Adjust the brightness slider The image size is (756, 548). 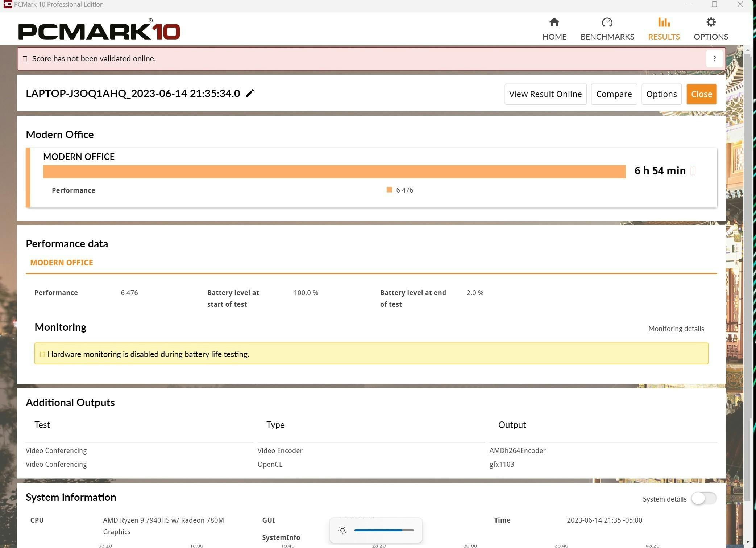click(x=384, y=530)
